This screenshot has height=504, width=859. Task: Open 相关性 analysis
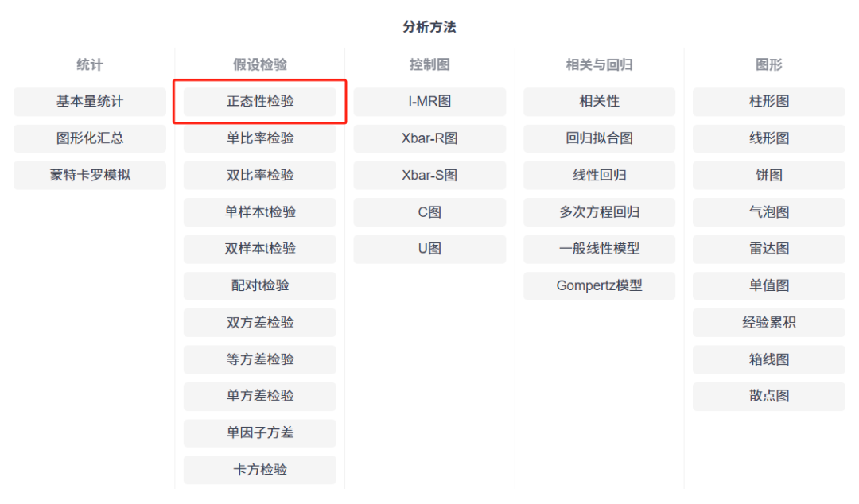click(x=599, y=102)
